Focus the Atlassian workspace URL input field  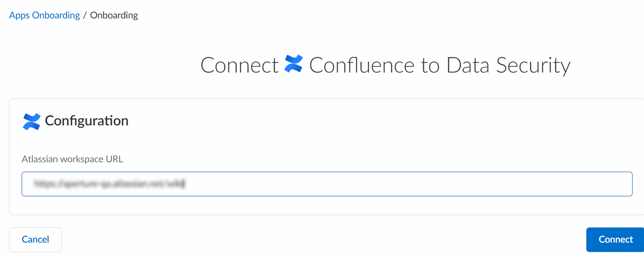tap(286, 184)
